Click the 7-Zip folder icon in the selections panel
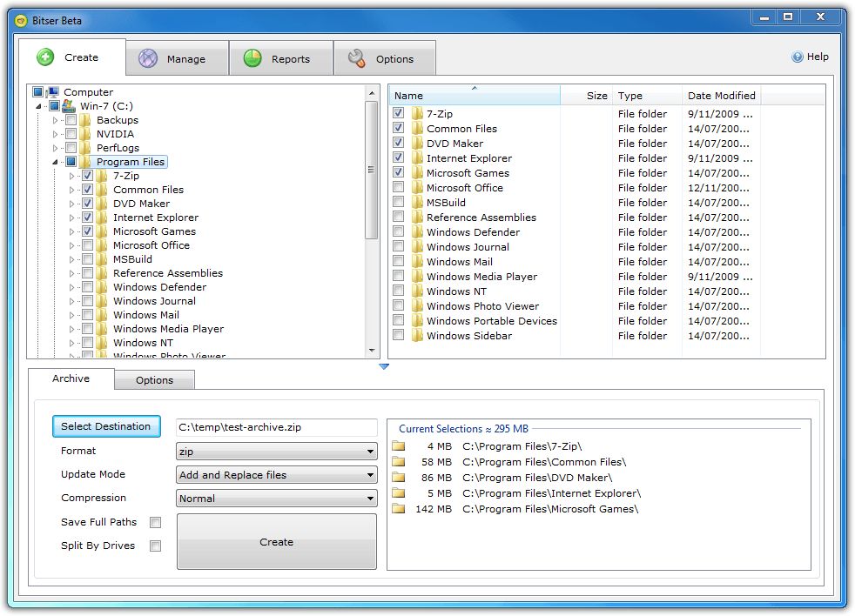This screenshot has height=616, width=855. [400, 447]
